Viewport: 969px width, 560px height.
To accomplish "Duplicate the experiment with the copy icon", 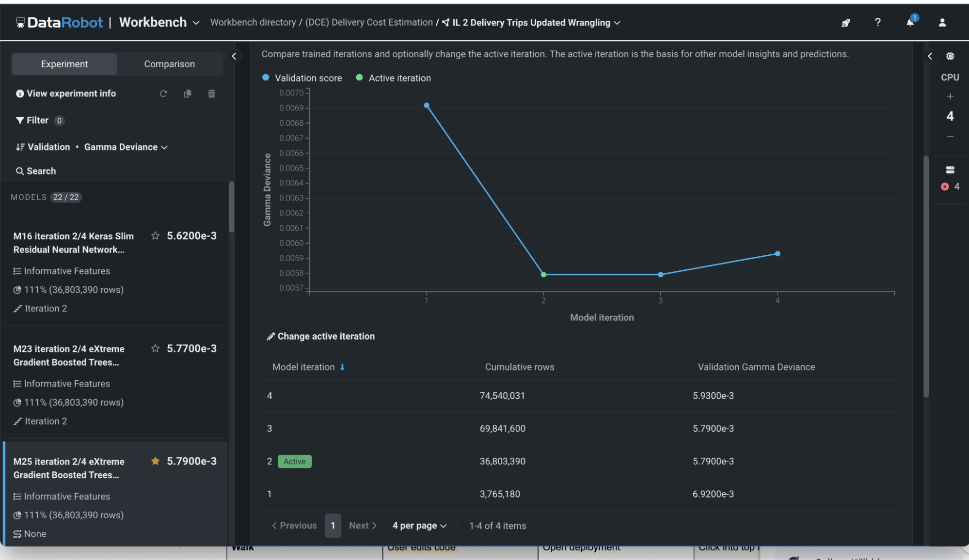I will (x=188, y=93).
